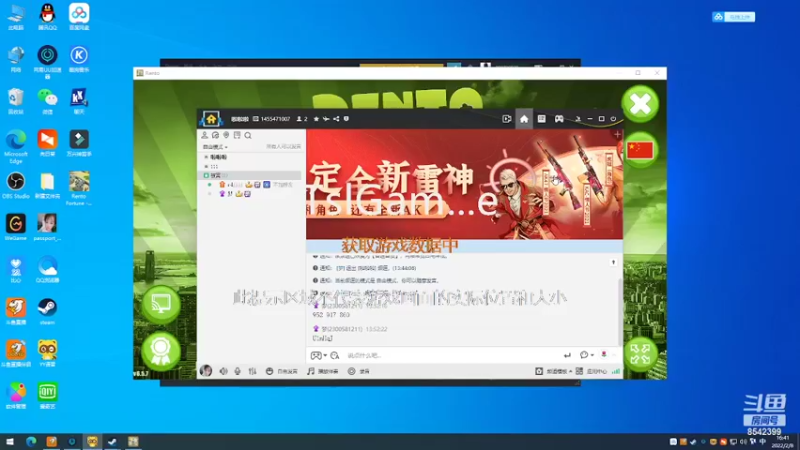Open the gamepad emoji dropdown in chat input
This screenshot has width=800, height=450.
coord(318,356)
